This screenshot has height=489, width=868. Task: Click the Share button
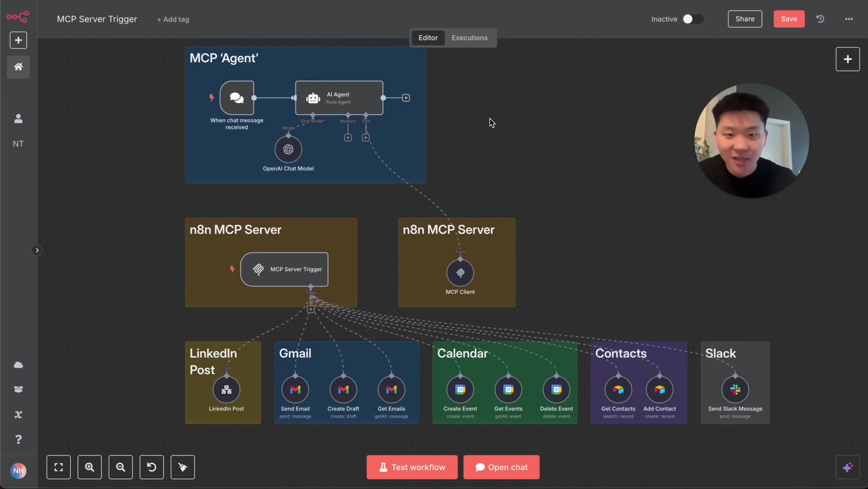[745, 19]
